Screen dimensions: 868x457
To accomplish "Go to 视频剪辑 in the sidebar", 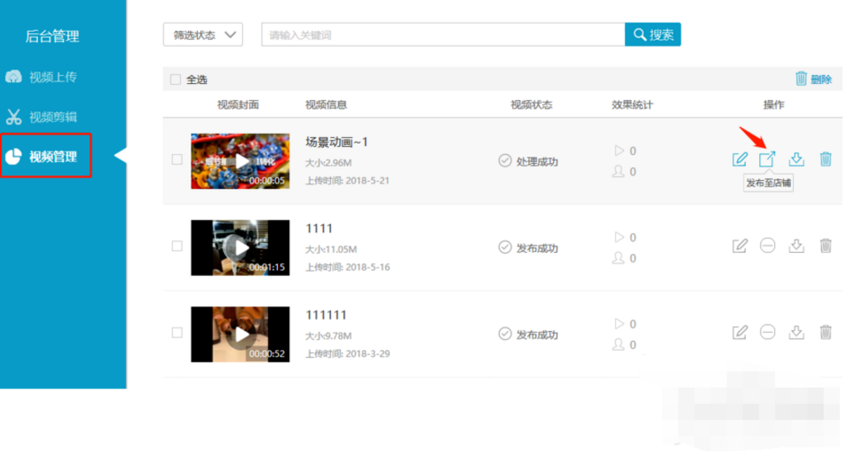I will pyautogui.click(x=52, y=117).
